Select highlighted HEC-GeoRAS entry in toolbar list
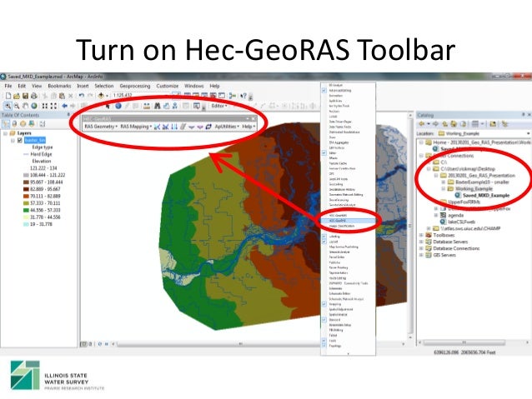Viewport: 532px width, 399px height. 348,221
